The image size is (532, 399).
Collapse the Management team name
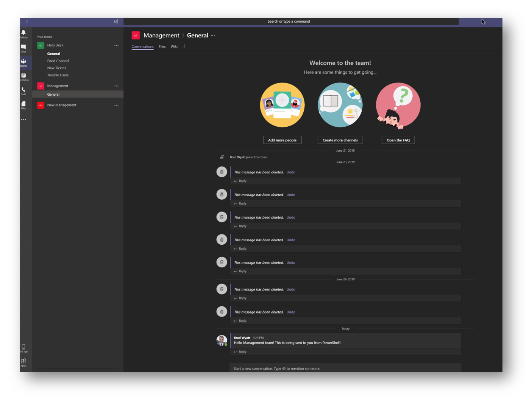point(58,86)
